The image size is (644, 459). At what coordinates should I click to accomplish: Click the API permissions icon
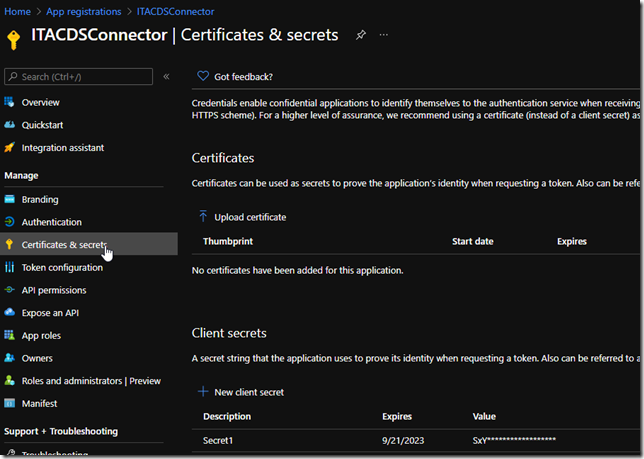click(9, 290)
